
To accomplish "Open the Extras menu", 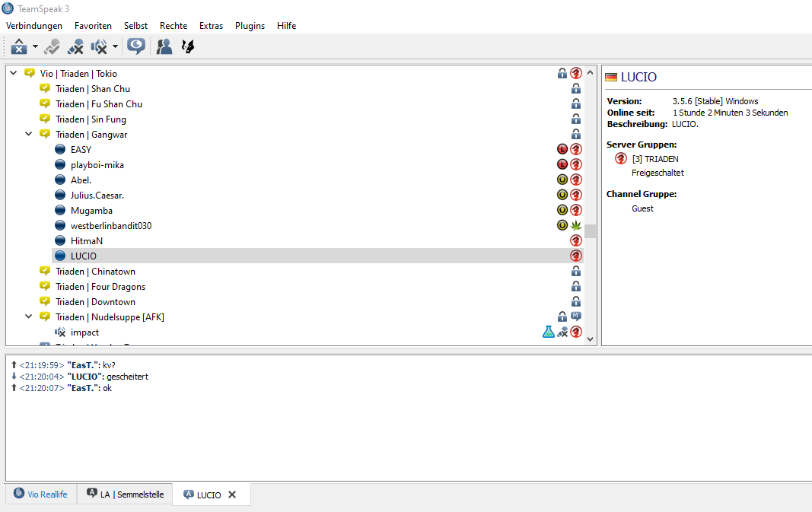I will [212, 26].
